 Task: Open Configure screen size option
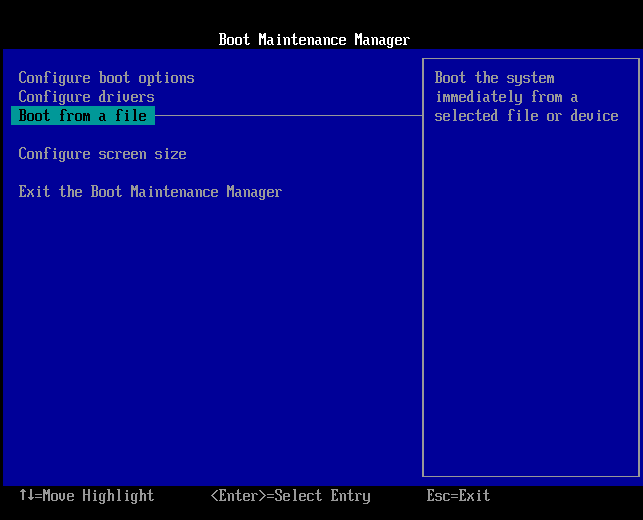(x=102, y=154)
